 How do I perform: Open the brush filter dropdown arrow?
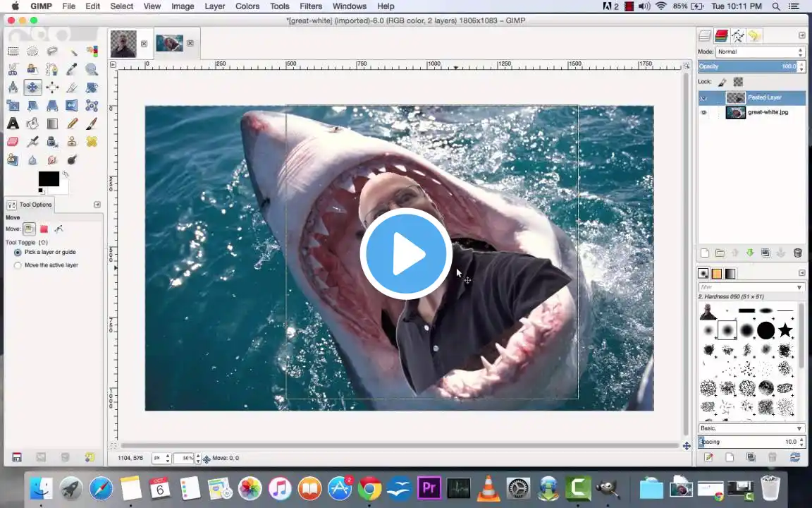point(799,287)
